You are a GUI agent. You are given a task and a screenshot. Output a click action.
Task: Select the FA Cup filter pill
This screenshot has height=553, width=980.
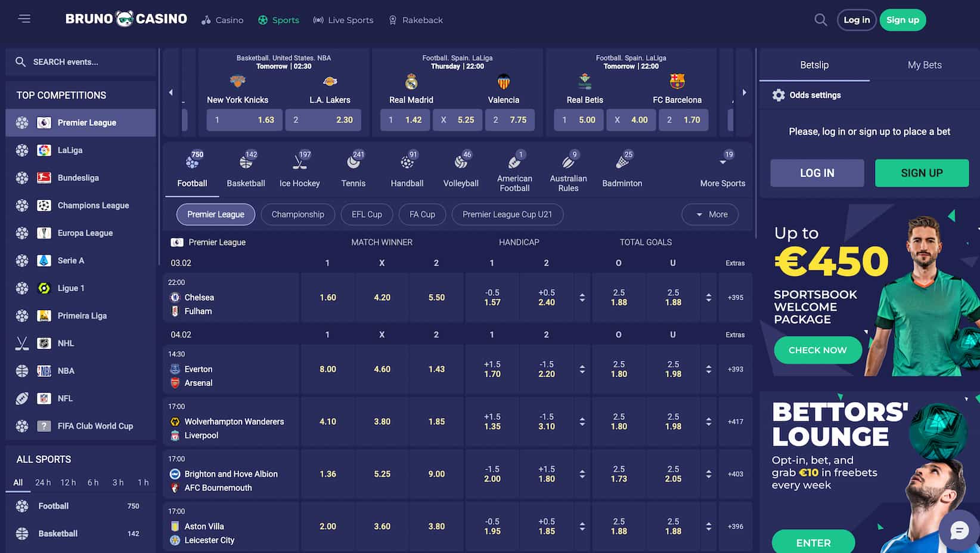tap(422, 214)
